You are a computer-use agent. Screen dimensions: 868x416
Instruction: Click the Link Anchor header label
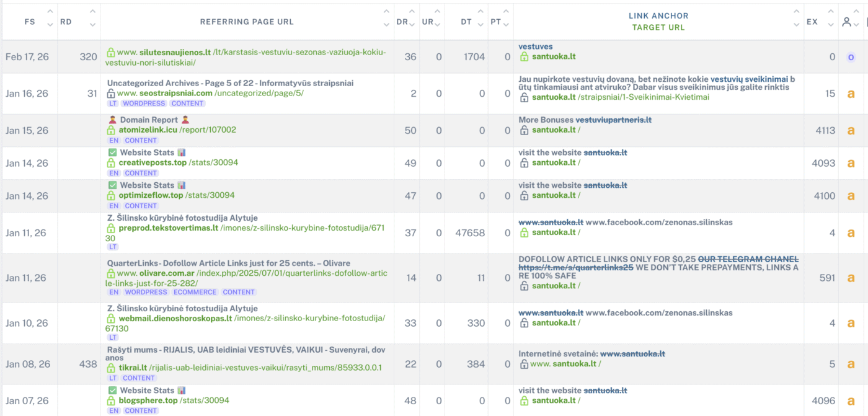pos(658,16)
